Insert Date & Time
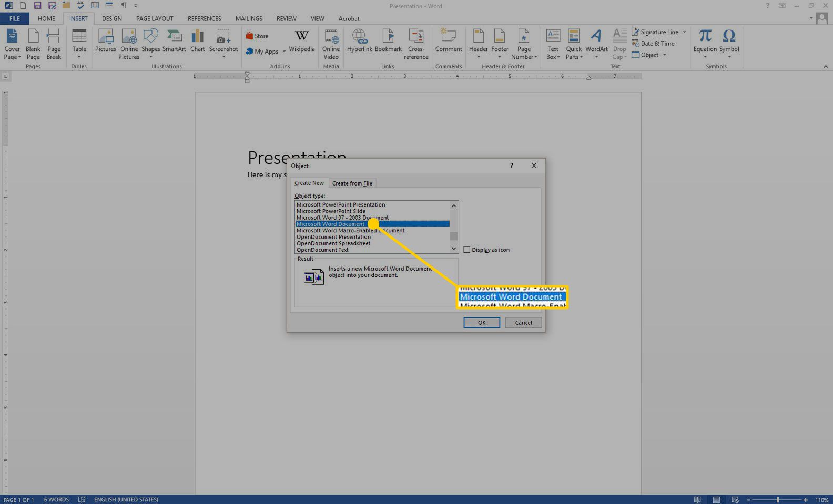Screen dimensions: 833x504 pyautogui.click(x=653, y=44)
